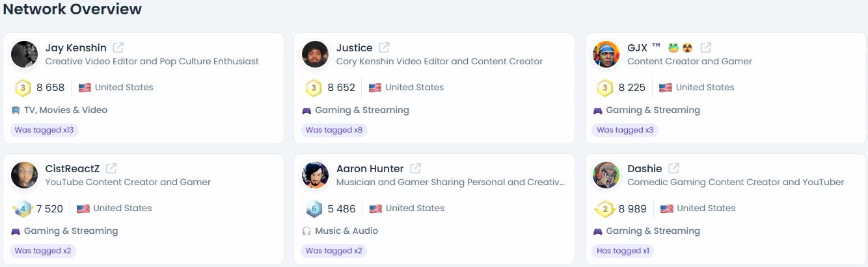This screenshot has height=267, width=868.
Task: Click 'Gaming & Streaming' on Justice's card
Action: (x=362, y=110)
